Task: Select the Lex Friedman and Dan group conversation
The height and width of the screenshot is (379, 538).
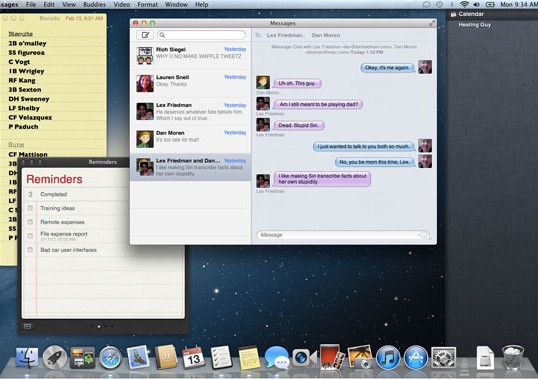Action: (191, 167)
